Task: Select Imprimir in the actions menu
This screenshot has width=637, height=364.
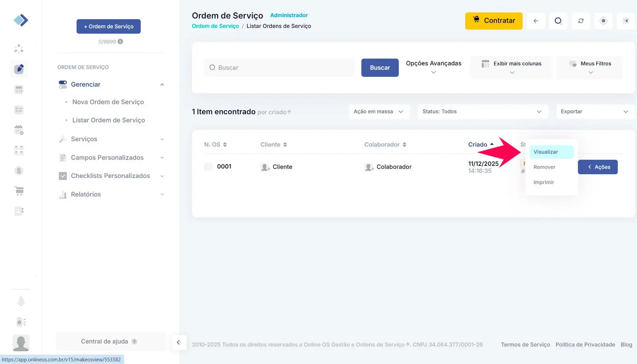Action: 544,182
